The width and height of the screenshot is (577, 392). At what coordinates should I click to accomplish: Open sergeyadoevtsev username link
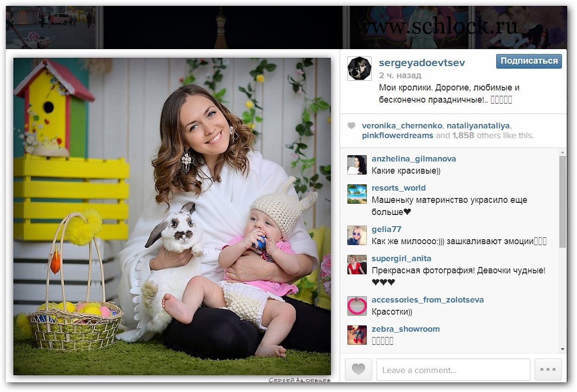click(422, 63)
